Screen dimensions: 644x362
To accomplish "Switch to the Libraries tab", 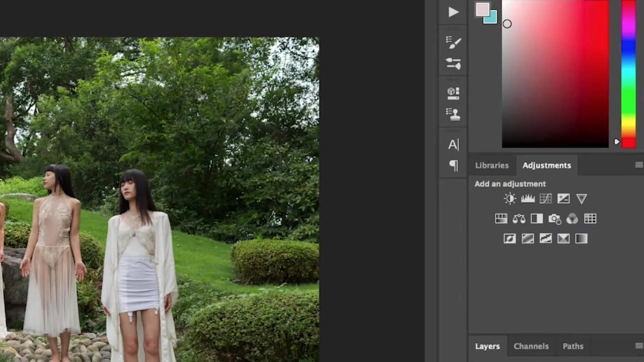I will coord(492,165).
